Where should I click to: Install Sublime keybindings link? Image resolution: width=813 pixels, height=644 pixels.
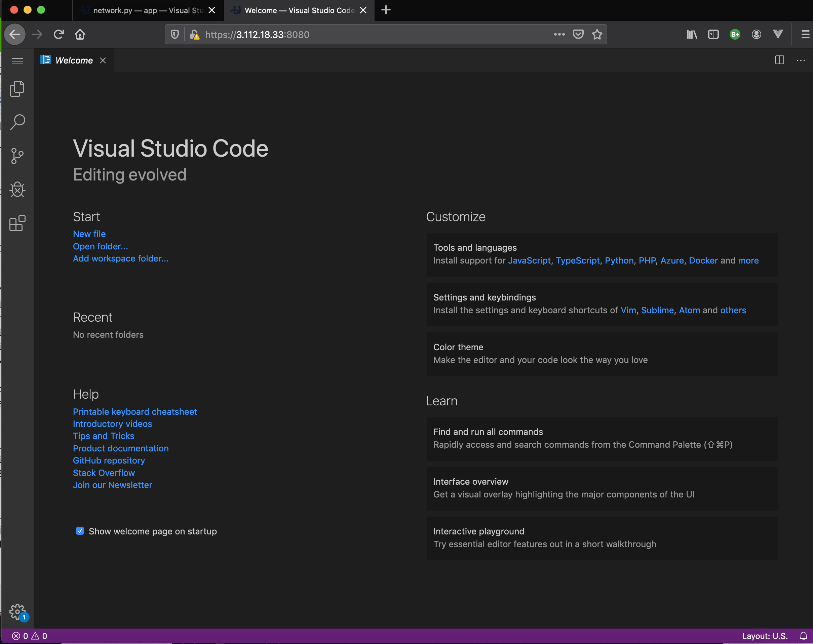point(657,310)
